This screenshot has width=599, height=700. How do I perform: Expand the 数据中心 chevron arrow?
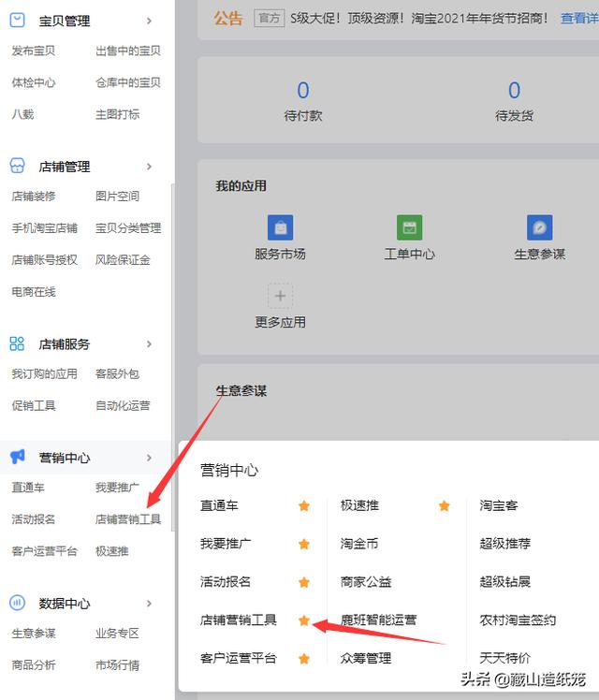click(x=149, y=603)
